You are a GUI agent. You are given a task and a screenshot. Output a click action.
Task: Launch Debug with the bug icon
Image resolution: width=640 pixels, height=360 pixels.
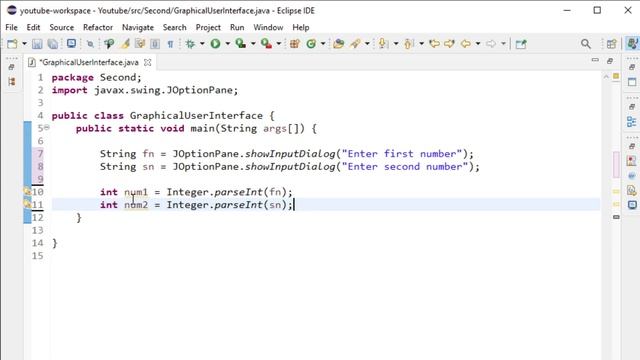pos(190,44)
